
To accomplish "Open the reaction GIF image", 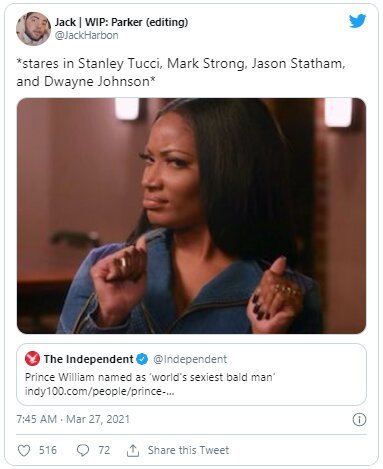I will [191, 216].
